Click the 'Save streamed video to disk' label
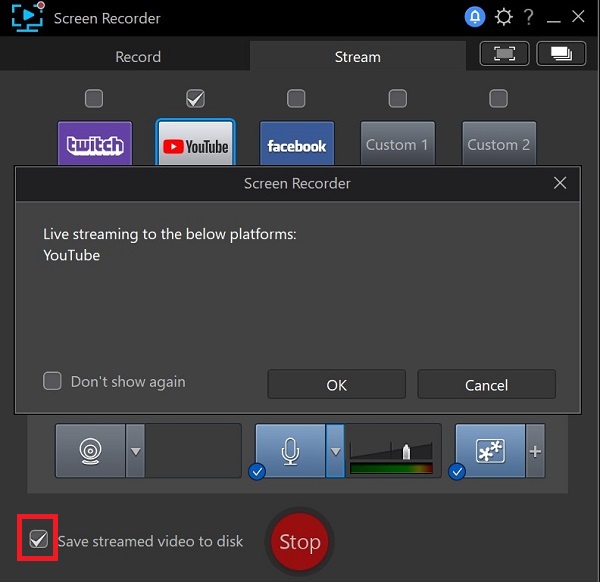The width and height of the screenshot is (600, 582). (x=150, y=541)
